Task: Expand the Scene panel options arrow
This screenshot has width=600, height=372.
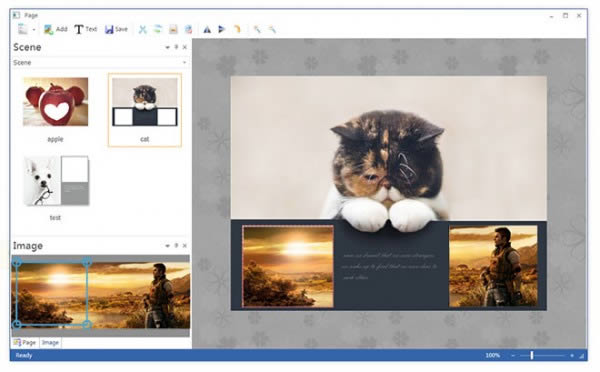Action: [168, 47]
